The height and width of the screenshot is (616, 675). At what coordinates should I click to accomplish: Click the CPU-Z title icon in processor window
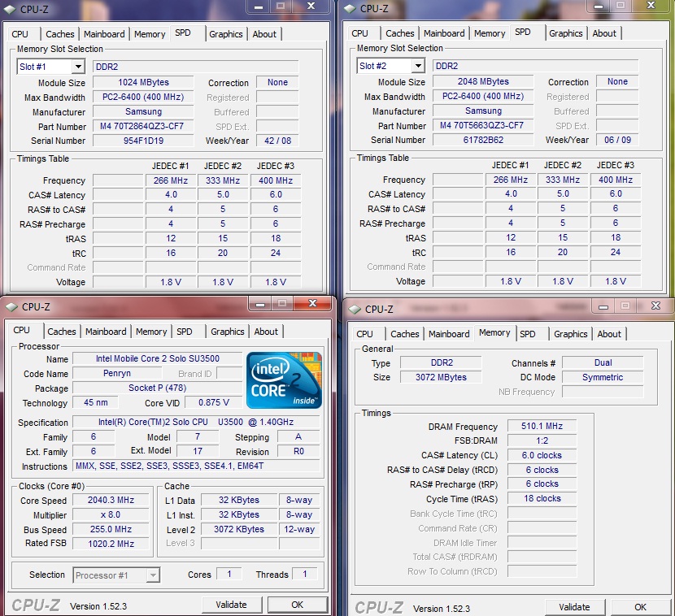(x=11, y=306)
